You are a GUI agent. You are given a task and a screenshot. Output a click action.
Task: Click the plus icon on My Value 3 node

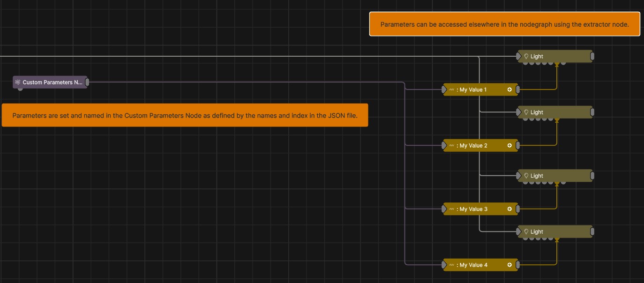click(509, 209)
